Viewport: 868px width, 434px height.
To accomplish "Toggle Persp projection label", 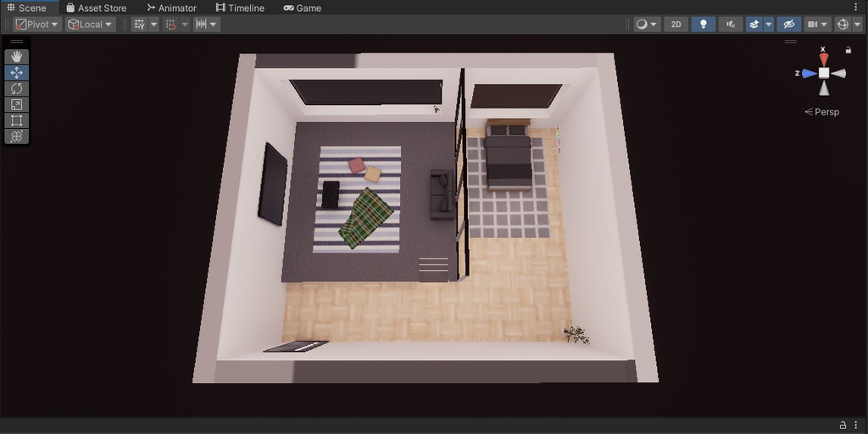I will [822, 112].
